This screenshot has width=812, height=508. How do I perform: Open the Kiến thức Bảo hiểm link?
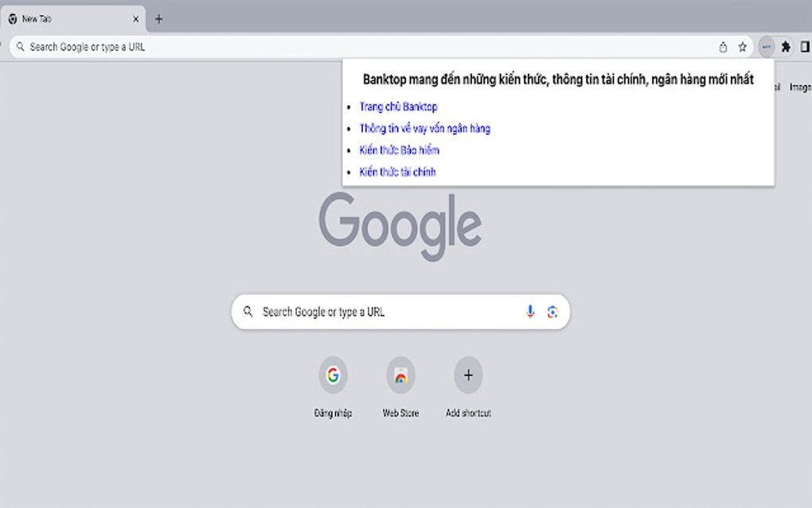coord(398,150)
